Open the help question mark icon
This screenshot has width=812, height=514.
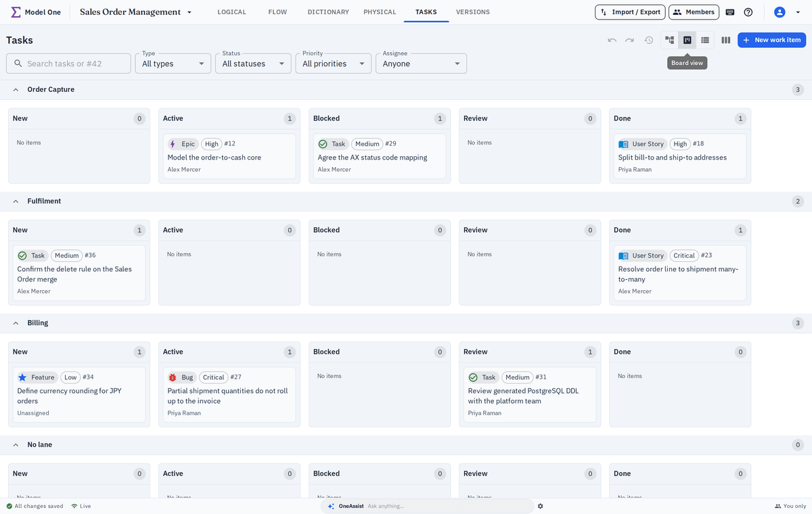tap(748, 12)
